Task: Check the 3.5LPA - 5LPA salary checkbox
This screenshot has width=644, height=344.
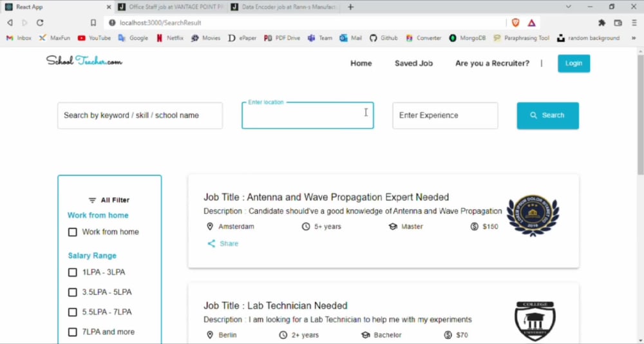Action: (72, 292)
